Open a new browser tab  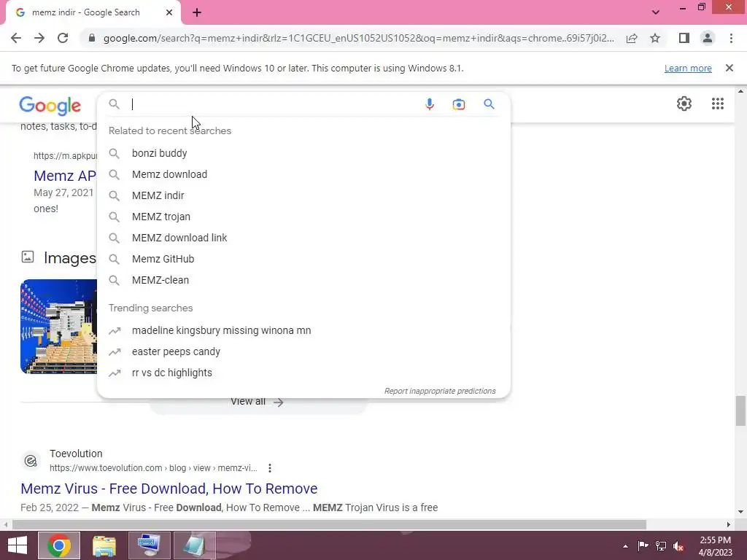coord(197,13)
